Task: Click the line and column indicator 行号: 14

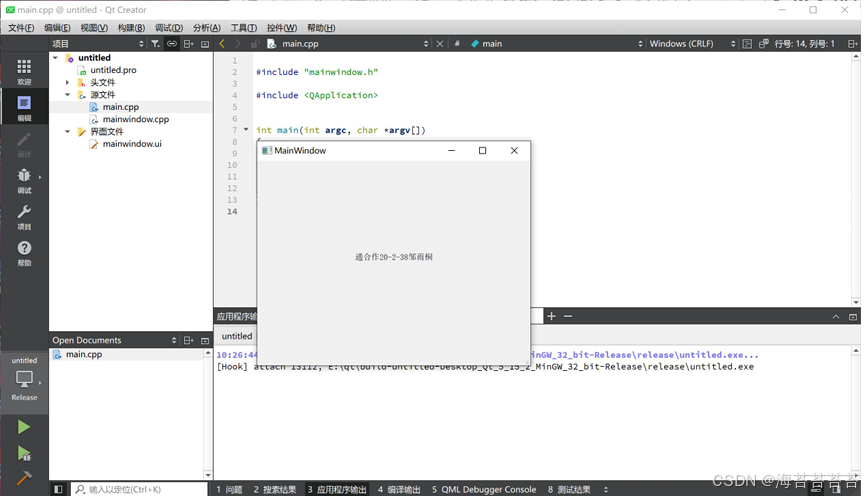Action: coord(804,44)
